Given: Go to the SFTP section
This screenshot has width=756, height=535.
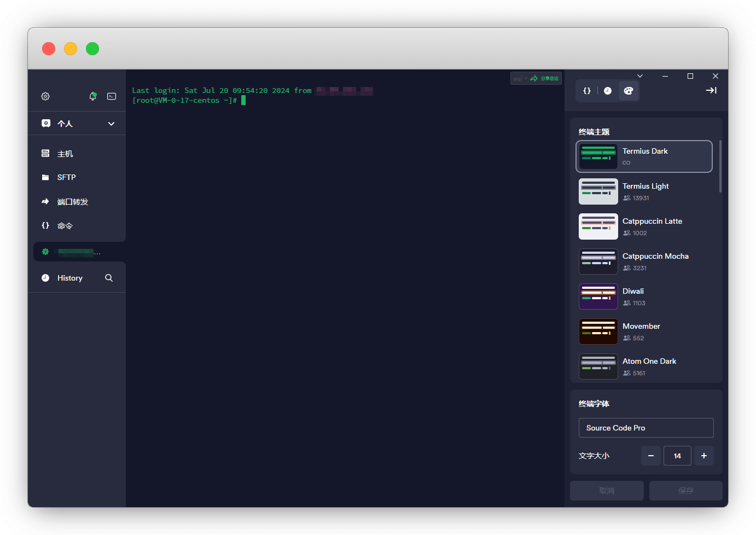Looking at the screenshot, I should coord(66,177).
